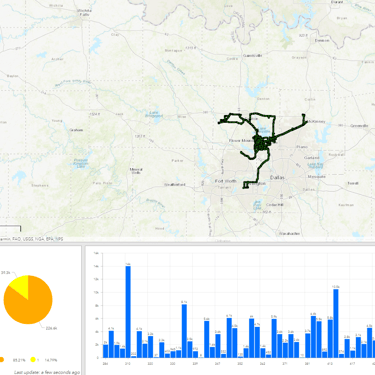Click the Garland label on the map
The height and width of the screenshot is (375, 375).
(x=312, y=158)
